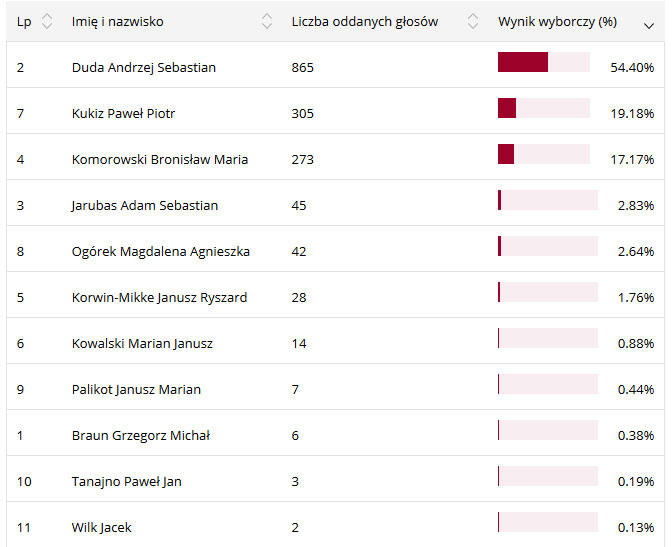This screenshot has height=547, width=672.
Task: Click the Wynik wyborczy (%) header label
Action: (x=557, y=22)
